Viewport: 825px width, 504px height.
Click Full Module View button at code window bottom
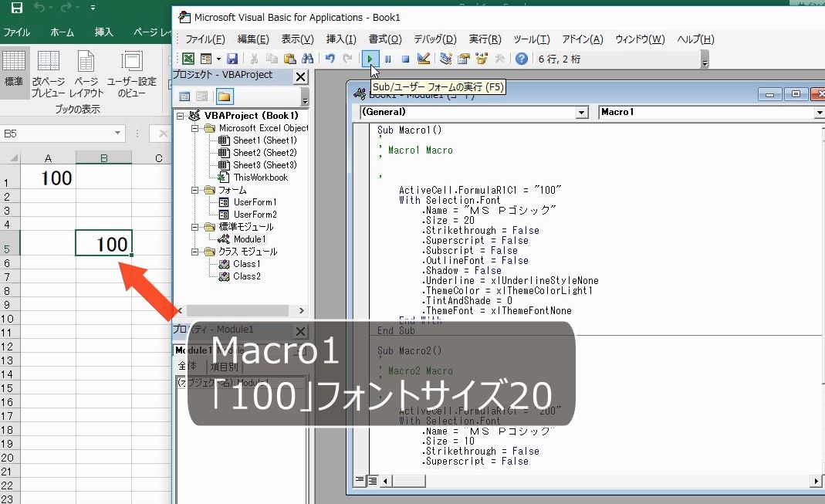[373, 480]
